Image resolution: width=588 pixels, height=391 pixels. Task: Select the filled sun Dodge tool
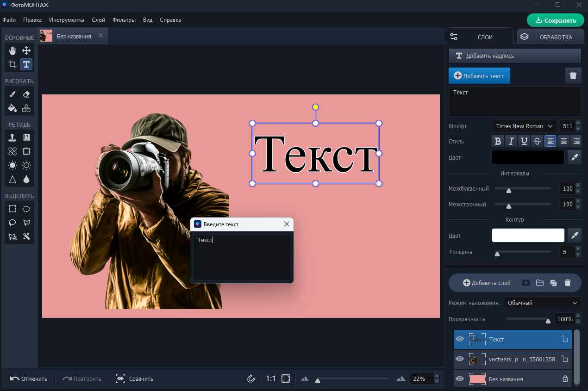(x=13, y=165)
